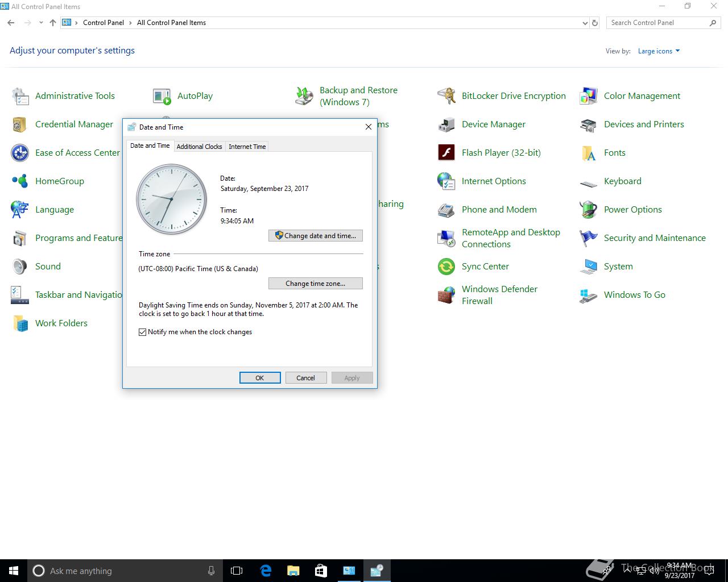Open Programs and Features icon
Screen dimensions: 728x582
tap(20, 238)
